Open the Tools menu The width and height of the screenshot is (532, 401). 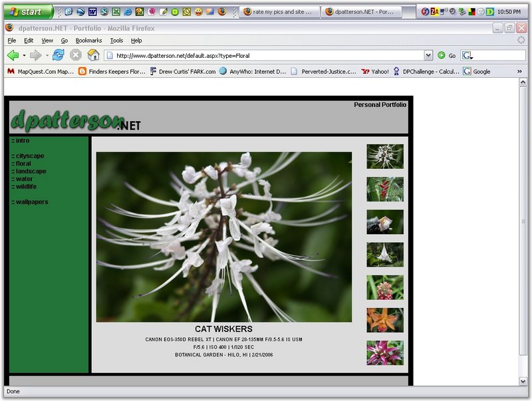tap(116, 41)
